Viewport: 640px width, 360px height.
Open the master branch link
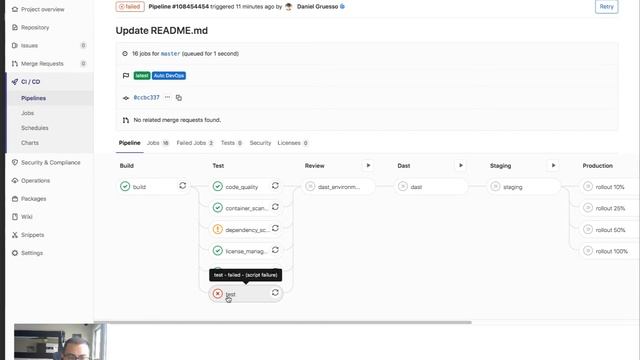[170, 53]
